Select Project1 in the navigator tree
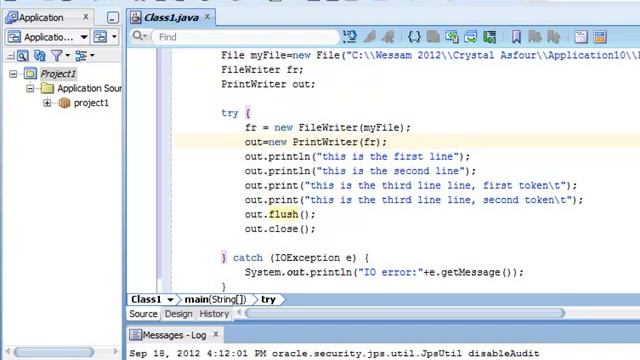The width and height of the screenshot is (640, 360). point(58,74)
